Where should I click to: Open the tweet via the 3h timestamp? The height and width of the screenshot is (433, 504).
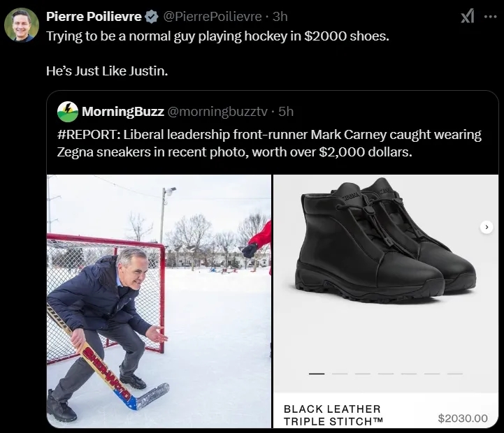(280, 17)
